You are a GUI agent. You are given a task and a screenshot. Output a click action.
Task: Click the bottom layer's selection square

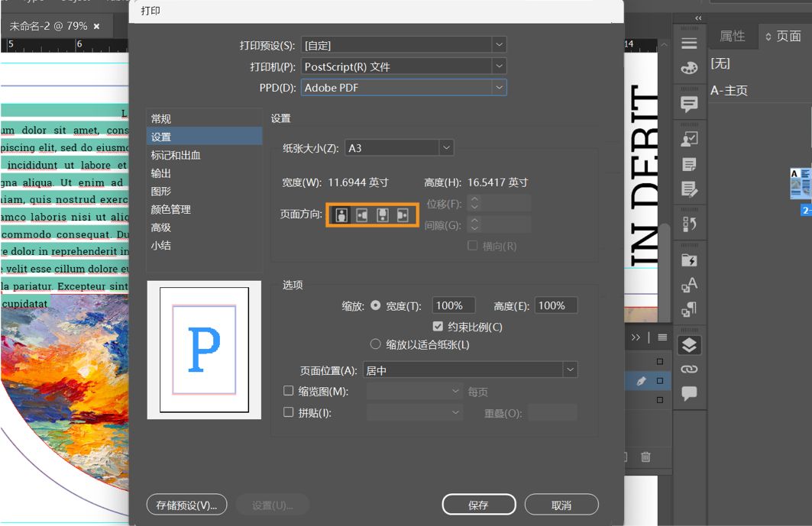click(660, 400)
